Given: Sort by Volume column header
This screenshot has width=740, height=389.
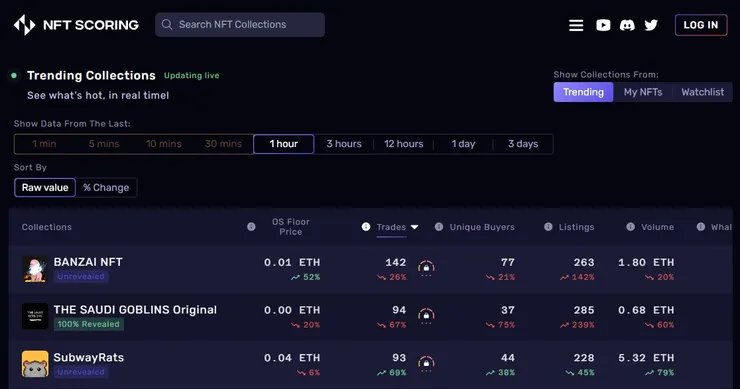Looking at the screenshot, I should [657, 227].
